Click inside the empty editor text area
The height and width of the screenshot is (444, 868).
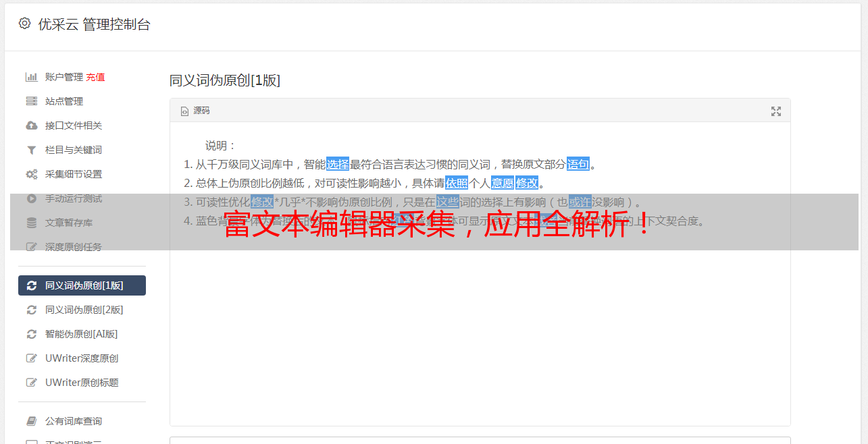pyautogui.click(x=480, y=337)
